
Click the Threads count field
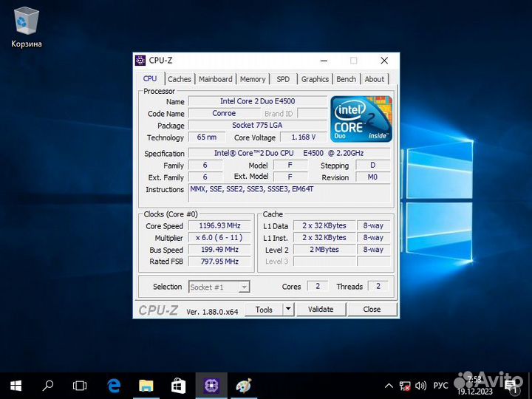378,286
